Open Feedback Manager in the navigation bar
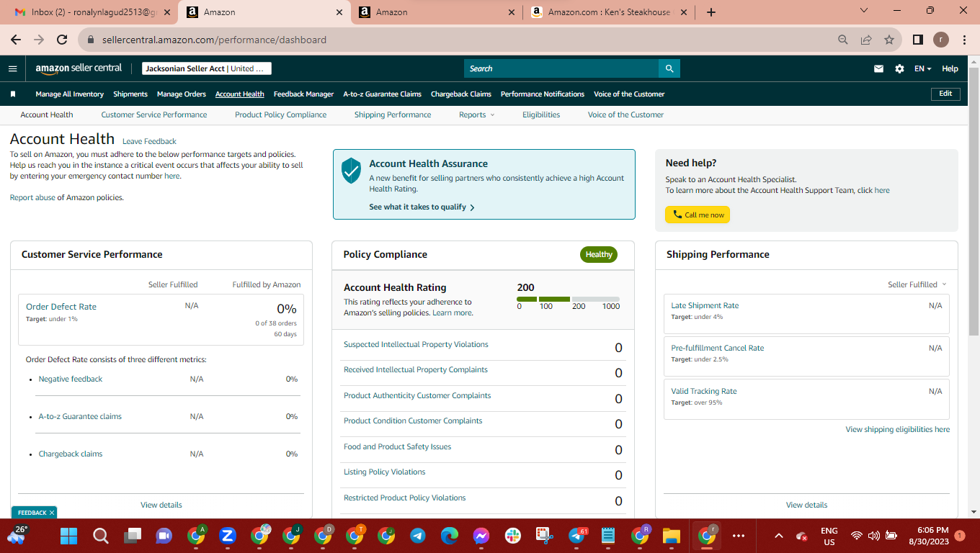This screenshot has width=980, height=553. pyautogui.click(x=303, y=94)
